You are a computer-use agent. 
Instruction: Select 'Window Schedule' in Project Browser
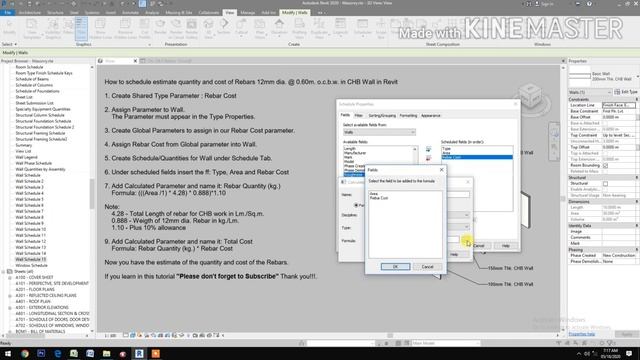click(x=31, y=265)
